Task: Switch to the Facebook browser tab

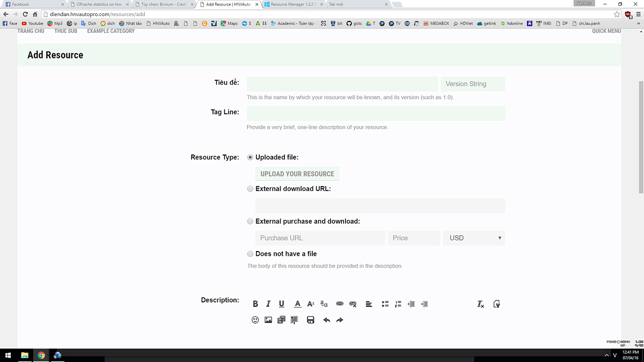Action: pos(32,4)
